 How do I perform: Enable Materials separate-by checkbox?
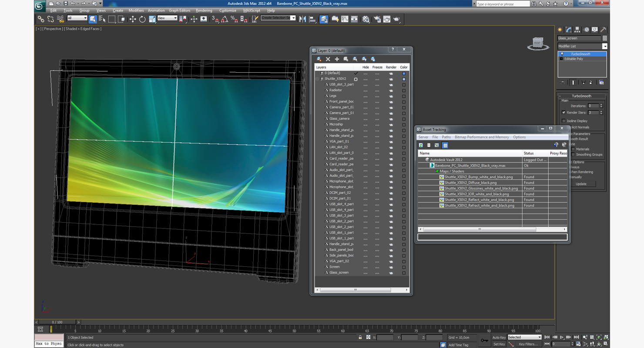(x=573, y=149)
